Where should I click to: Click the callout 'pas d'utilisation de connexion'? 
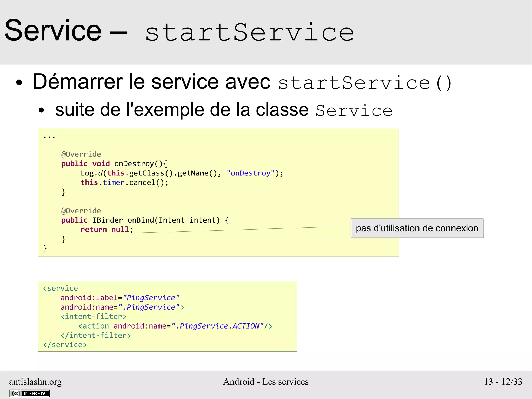point(417,228)
